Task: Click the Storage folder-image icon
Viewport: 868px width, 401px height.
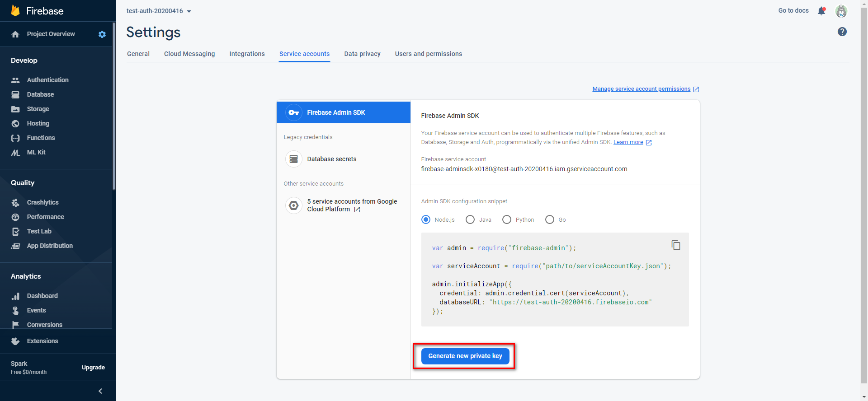Action: pos(15,109)
